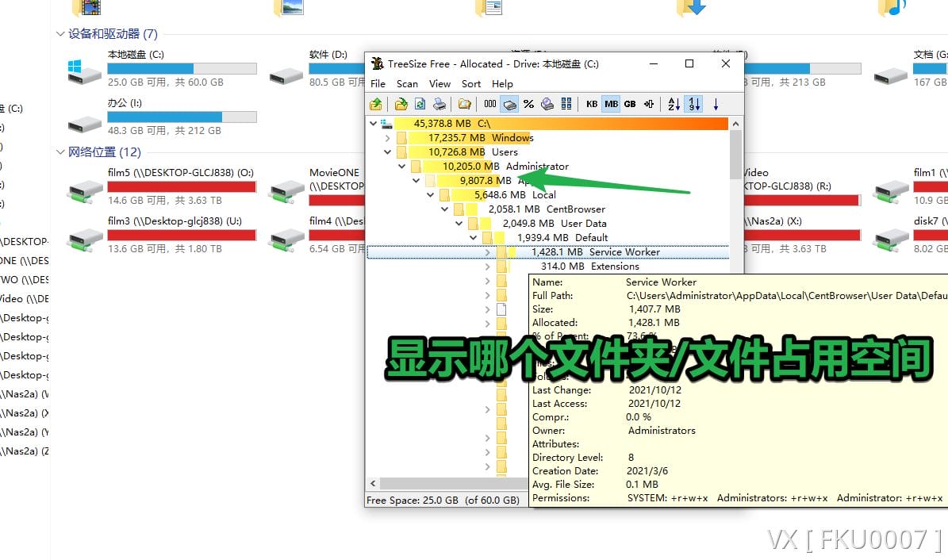Open the Sort menu
Image resolution: width=948 pixels, height=560 pixels.
(x=471, y=83)
